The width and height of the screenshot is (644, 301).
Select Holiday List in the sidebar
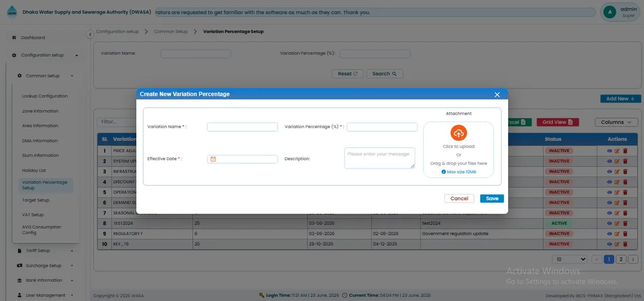[34, 170]
